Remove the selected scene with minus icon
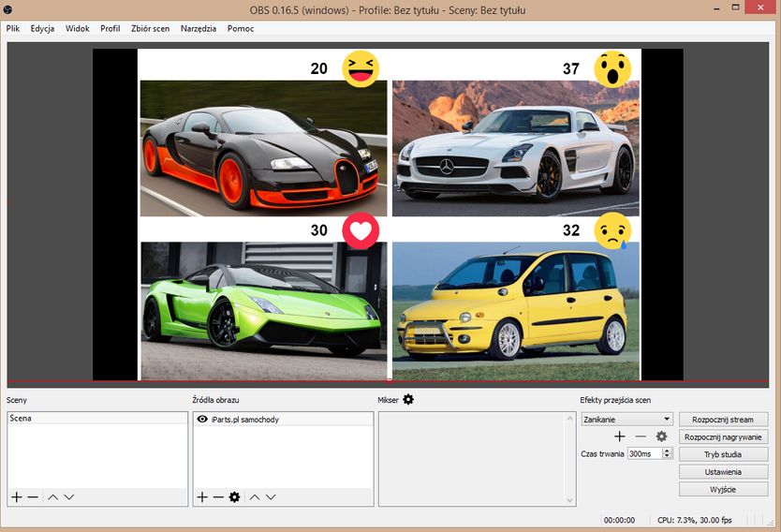The height and width of the screenshot is (532, 781). pos(33,496)
